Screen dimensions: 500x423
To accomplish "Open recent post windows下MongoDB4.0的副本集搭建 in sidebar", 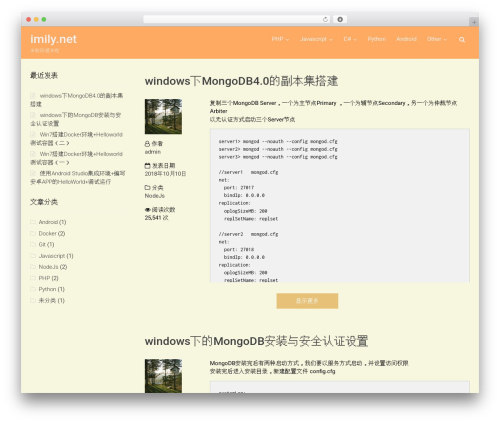I will tap(78, 100).
